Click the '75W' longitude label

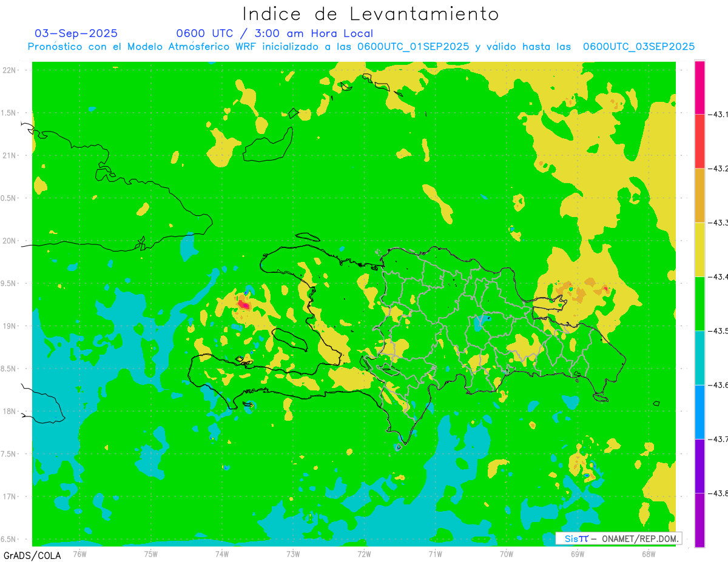coord(151,554)
